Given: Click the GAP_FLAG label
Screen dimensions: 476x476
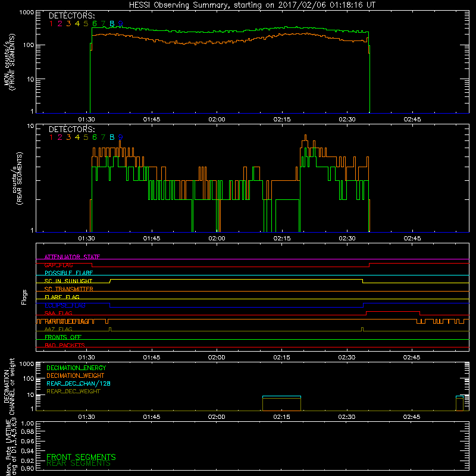Looking at the screenshot, I should (59, 265).
